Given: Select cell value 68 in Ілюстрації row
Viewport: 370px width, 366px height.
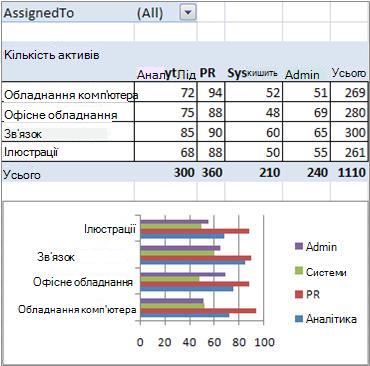Looking at the screenshot, I should (x=188, y=152).
